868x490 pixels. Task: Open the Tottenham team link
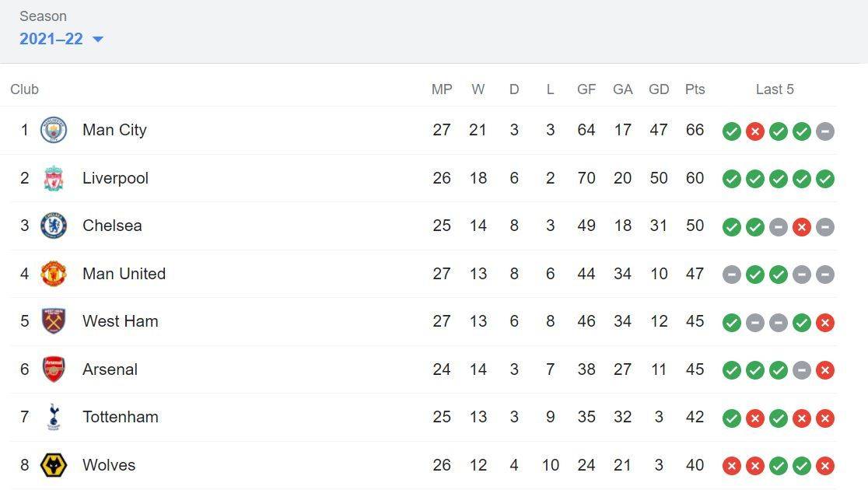120,417
